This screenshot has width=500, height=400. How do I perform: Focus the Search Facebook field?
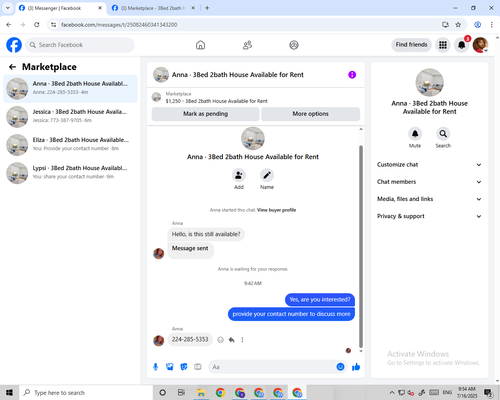80,45
